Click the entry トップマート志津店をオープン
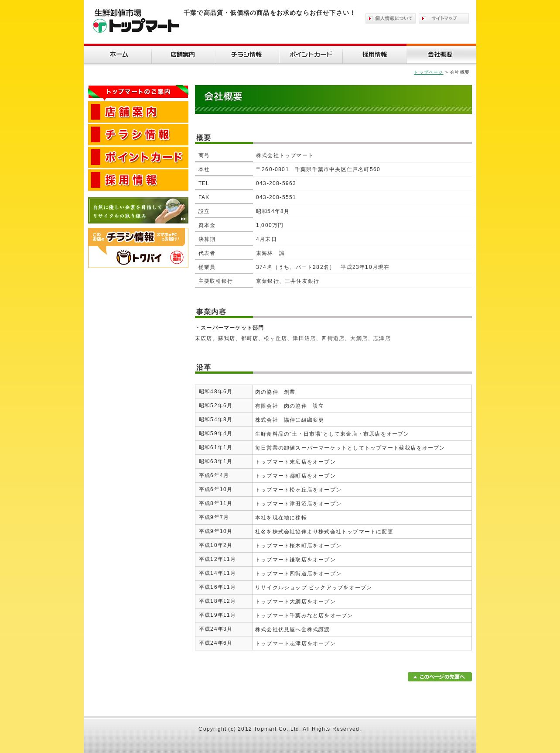The width and height of the screenshot is (560, 753). tap(295, 643)
